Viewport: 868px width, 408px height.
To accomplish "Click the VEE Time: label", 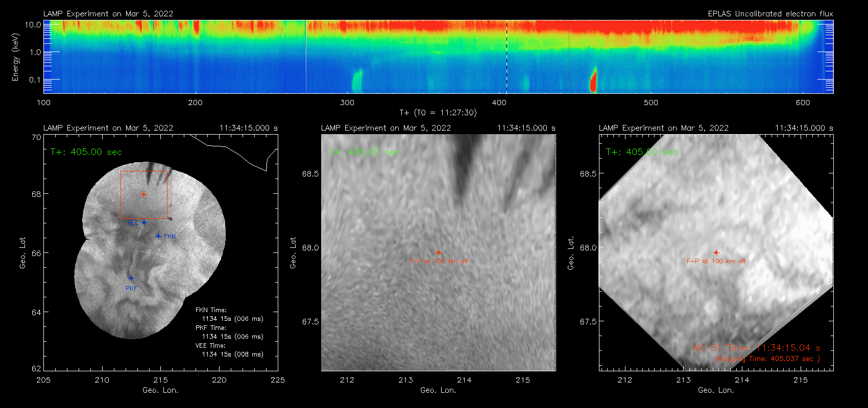I will pyautogui.click(x=210, y=346).
